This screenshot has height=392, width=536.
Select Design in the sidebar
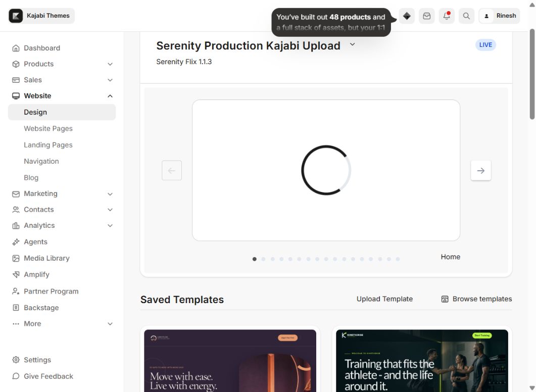point(62,112)
